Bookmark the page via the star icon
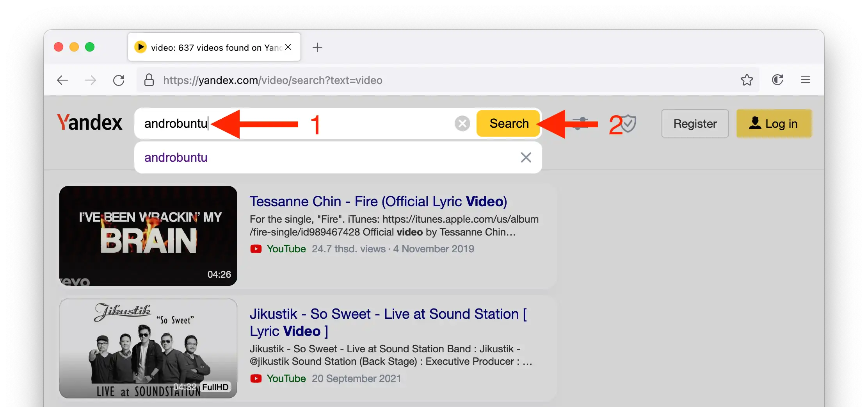868x407 pixels. coord(747,80)
